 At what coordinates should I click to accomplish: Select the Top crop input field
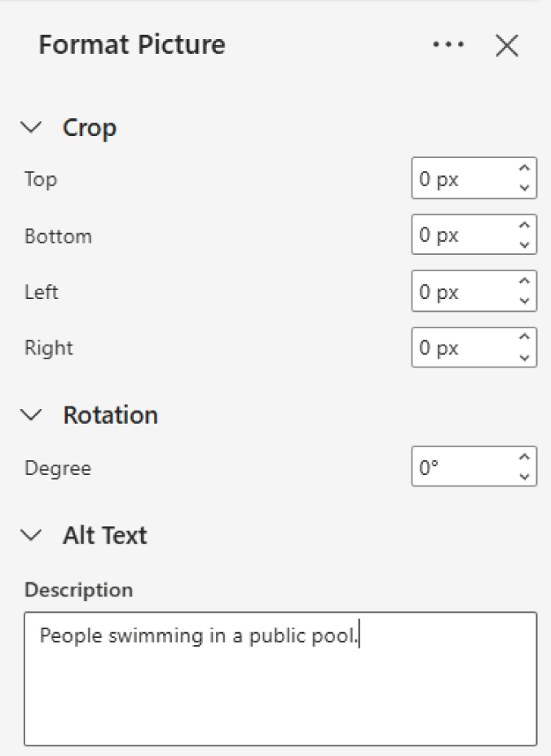tap(456, 178)
